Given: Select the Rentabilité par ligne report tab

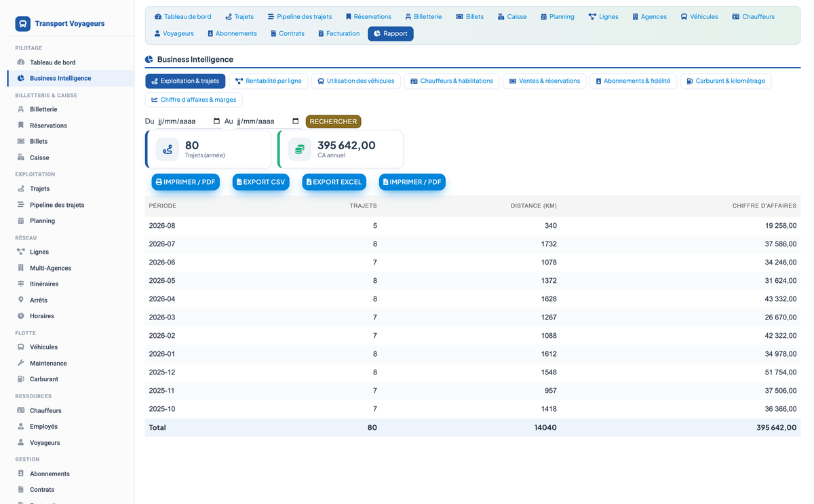Looking at the screenshot, I should coord(269,81).
